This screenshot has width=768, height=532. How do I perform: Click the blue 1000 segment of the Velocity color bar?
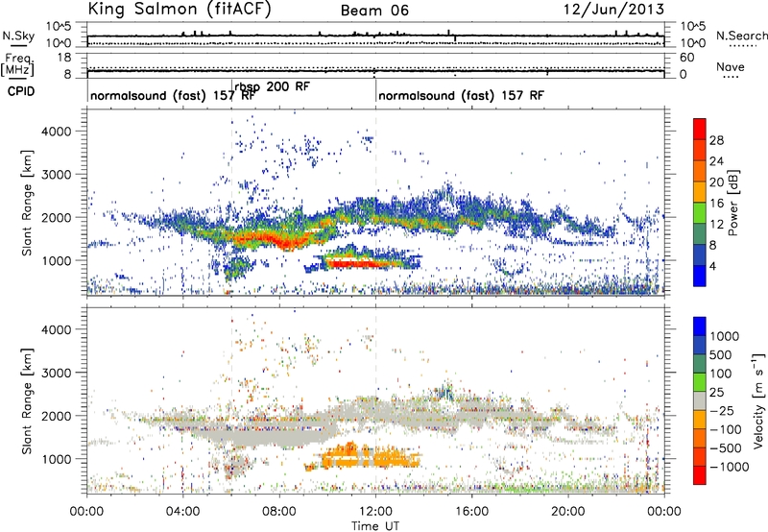tap(700, 326)
